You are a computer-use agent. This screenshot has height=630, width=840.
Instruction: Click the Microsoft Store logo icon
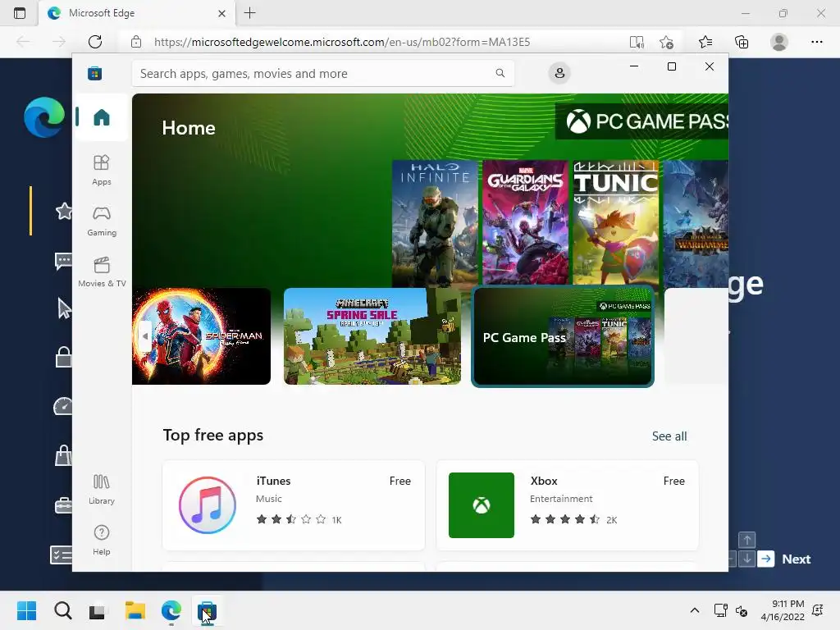(x=95, y=73)
